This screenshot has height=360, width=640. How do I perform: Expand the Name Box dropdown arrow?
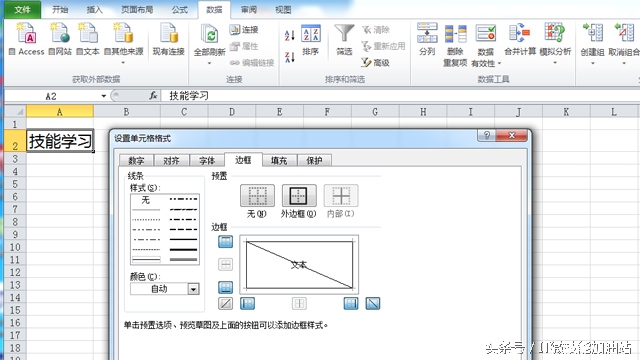(x=104, y=96)
